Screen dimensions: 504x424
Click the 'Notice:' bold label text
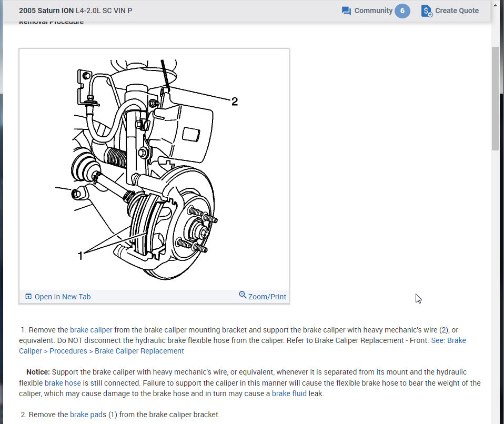click(x=38, y=372)
